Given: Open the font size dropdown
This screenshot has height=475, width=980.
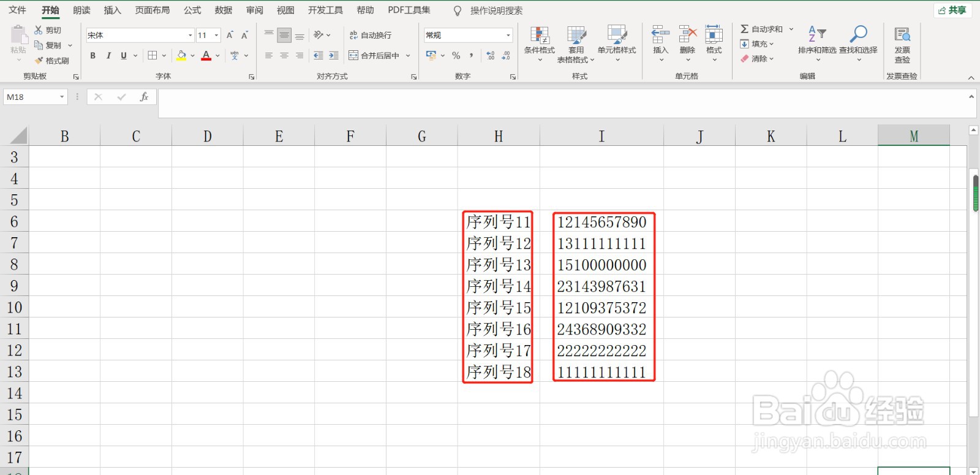Looking at the screenshot, I should click(x=216, y=35).
